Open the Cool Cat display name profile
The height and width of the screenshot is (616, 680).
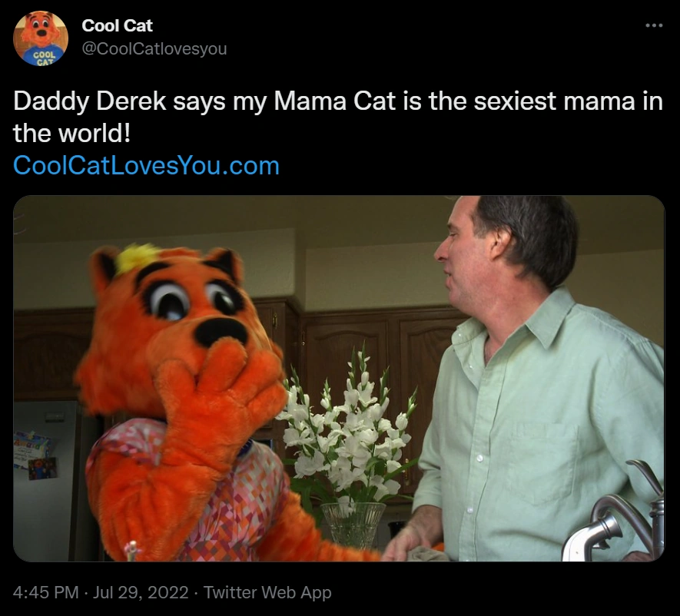(115, 25)
